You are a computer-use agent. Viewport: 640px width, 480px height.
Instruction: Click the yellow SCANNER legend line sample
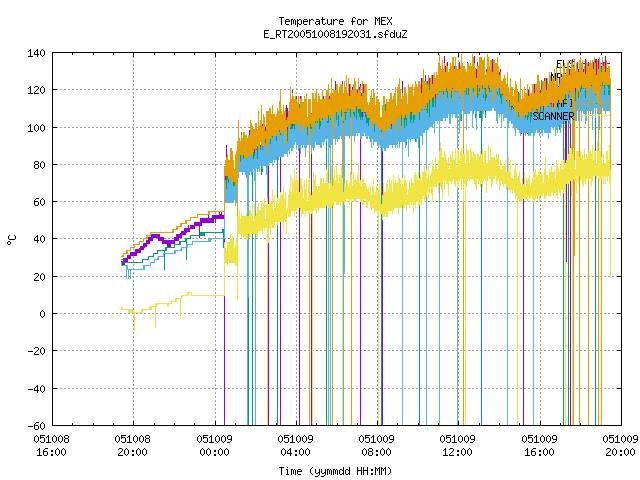click(594, 116)
